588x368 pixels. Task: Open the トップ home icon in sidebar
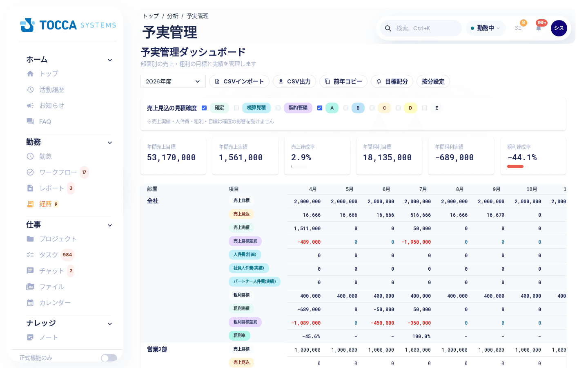(30, 74)
